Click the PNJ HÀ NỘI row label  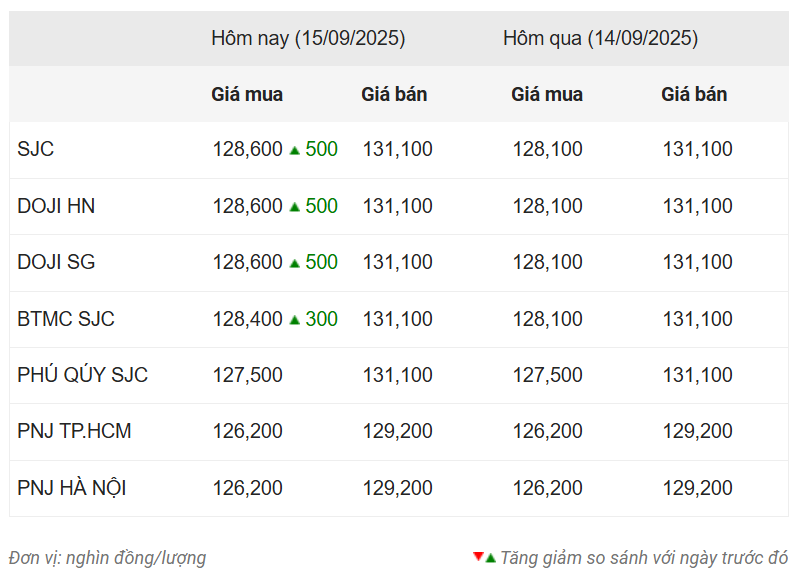(x=72, y=487)
